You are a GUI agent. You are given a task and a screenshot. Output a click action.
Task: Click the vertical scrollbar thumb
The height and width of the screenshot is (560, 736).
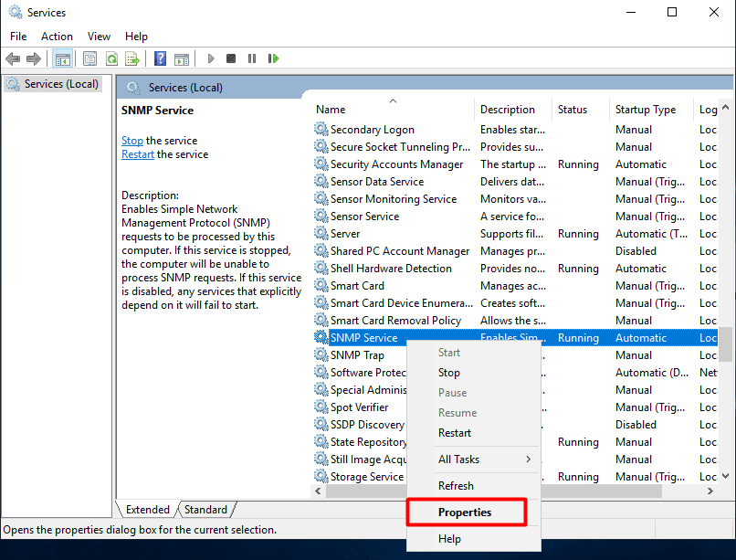pos(726,344)
